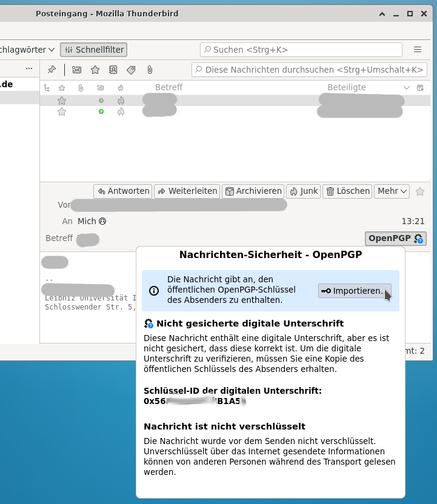Viewport: 437px width, 504px height.
Task: Archive message with Archivieren button
Action: pyautogui.click(x=253, y=191)
